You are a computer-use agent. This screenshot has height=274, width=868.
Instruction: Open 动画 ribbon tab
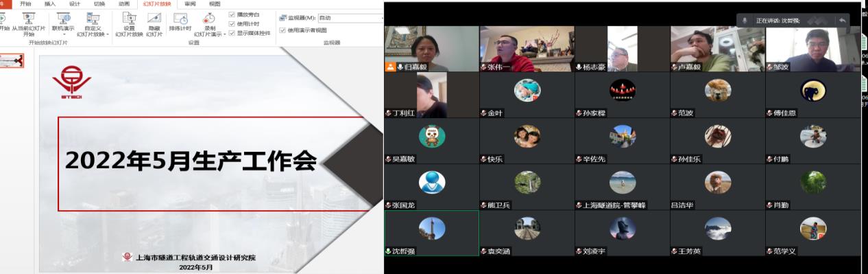[124, 3]
